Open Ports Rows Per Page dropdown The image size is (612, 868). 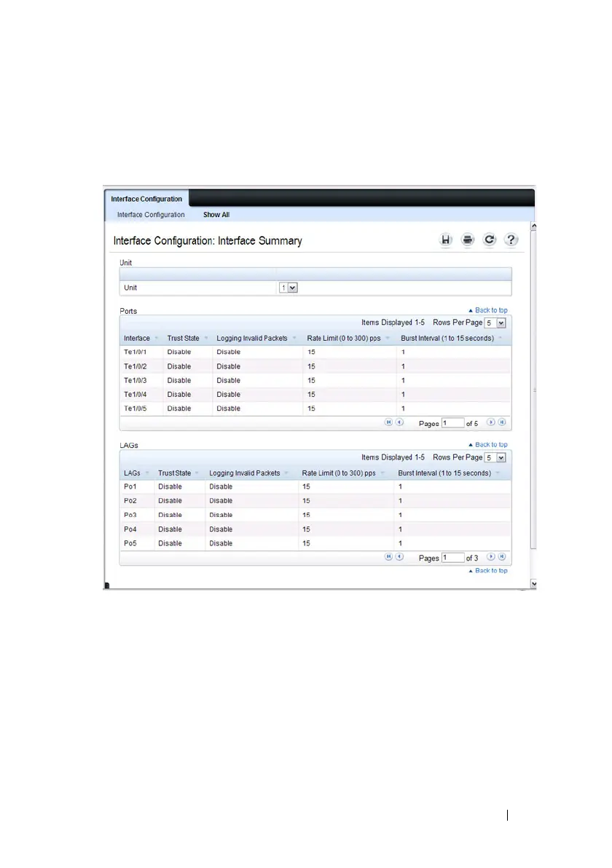pyautogui.click(x=501, y=323)
